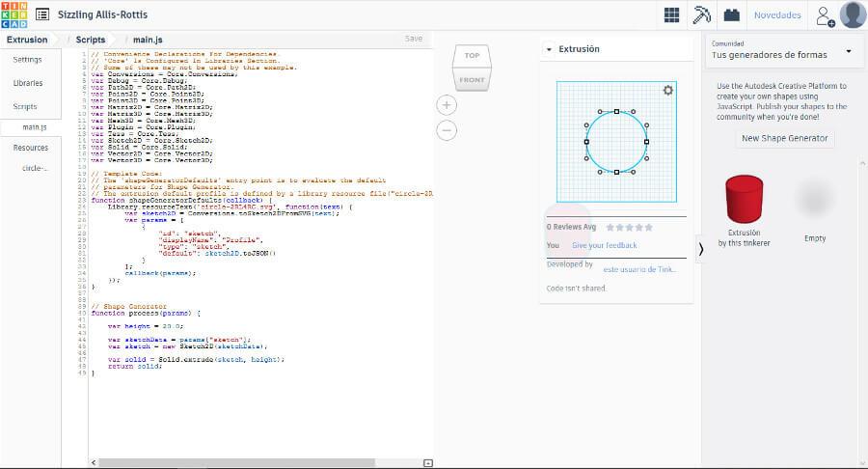The image size is (868, 469).
Task: Follow the Give your feedback link
Action: point(604,245)
